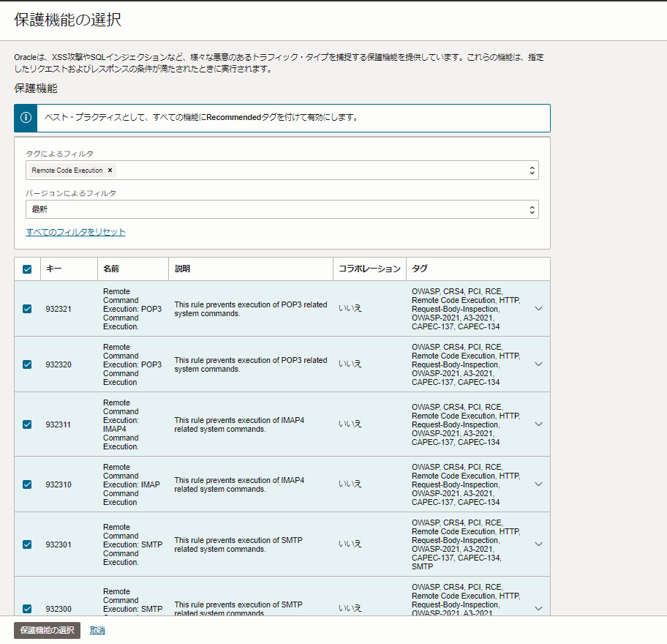Click the 取消 cancel link
This screenshot has width=667, height=644.
97,630
